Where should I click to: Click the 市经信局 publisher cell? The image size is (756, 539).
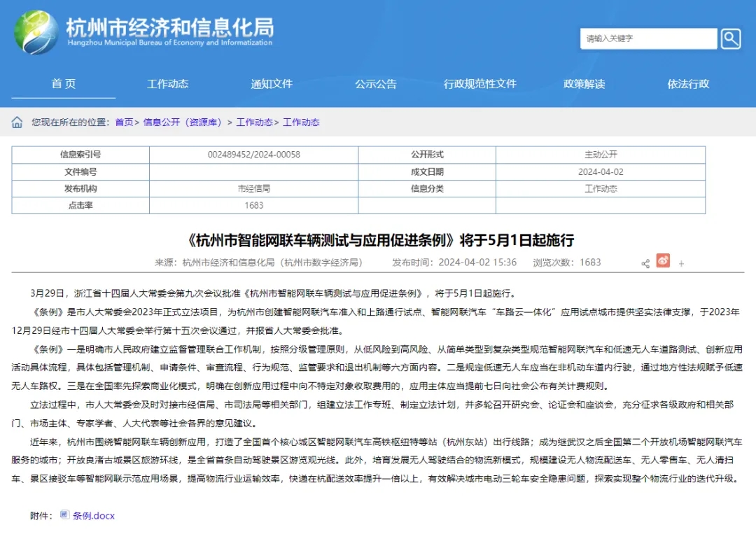point(253,189)
